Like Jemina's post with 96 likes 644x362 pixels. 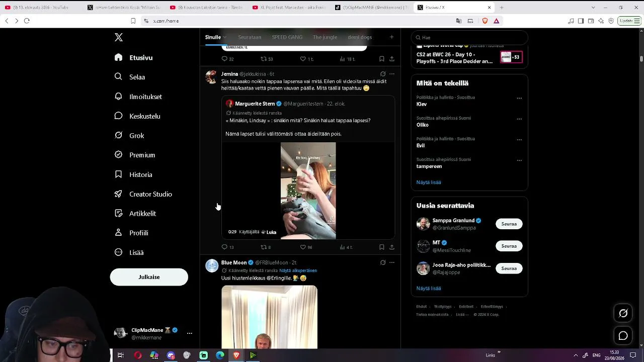306,247
